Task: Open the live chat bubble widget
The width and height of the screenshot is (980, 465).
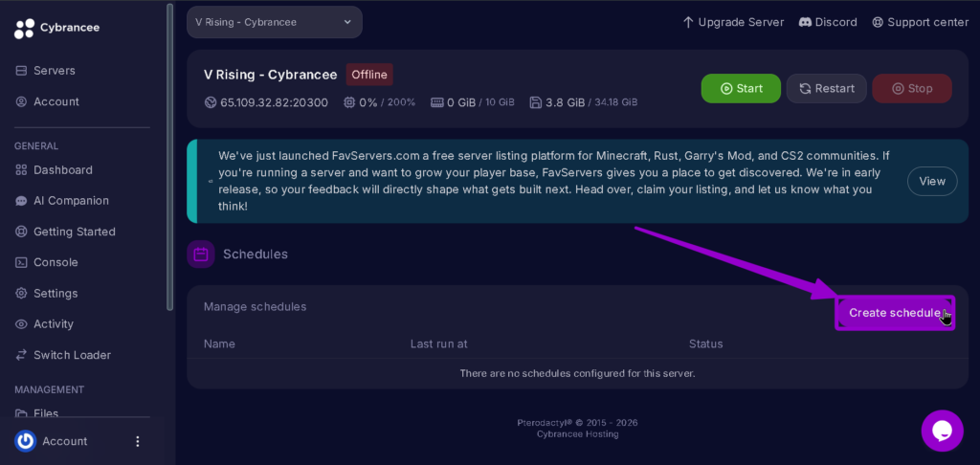Action: pyautogui.click(x=942, y=431)
